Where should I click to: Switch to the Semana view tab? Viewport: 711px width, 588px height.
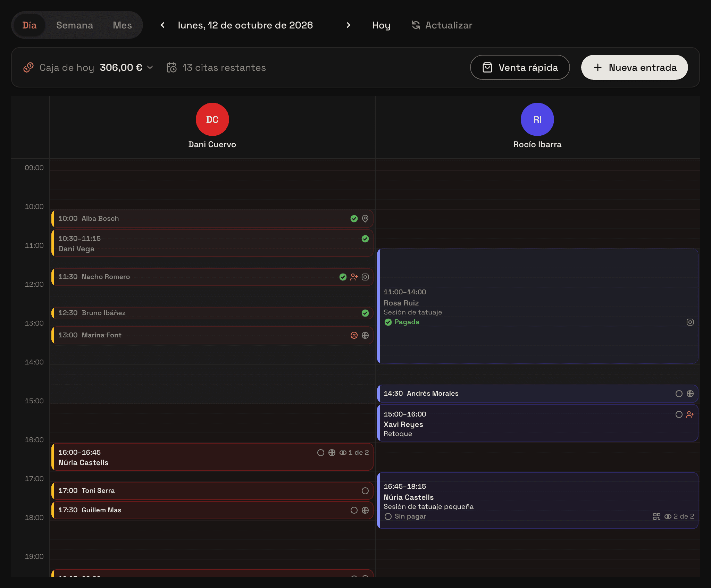(x=75, y=25)
